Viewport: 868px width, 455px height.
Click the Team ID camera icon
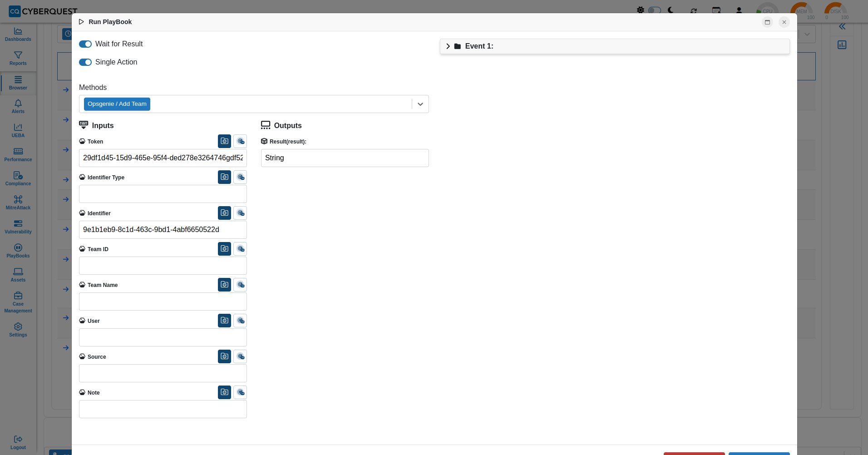[x=224, y=249]
